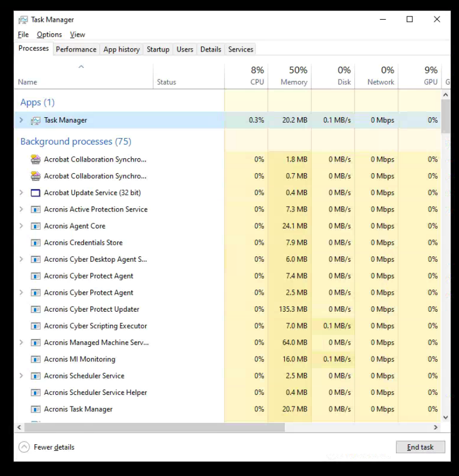The height and width of the screenshot is (476, 459).
Task: Select the Apps (1) group header
Action: coord(37,102)
